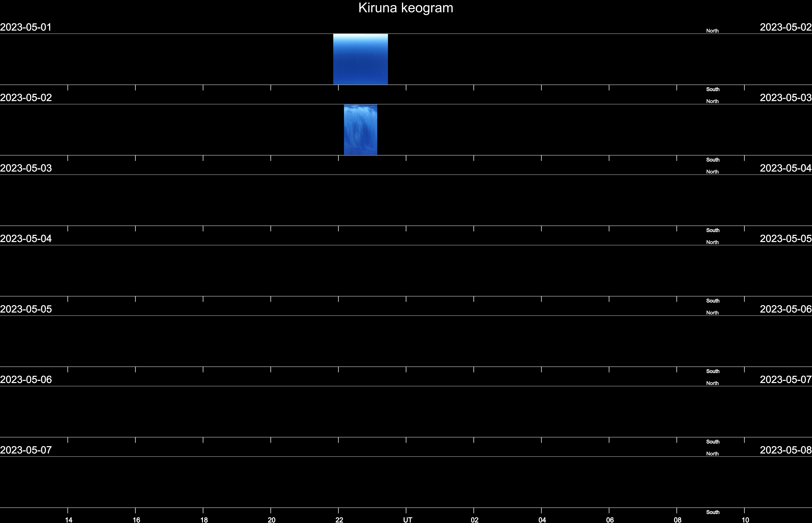The width and height of the screenshot is (812, 523).
Task: Select start date label 2023-05-06 of sixth row
Action: click(x=26, y=380)
